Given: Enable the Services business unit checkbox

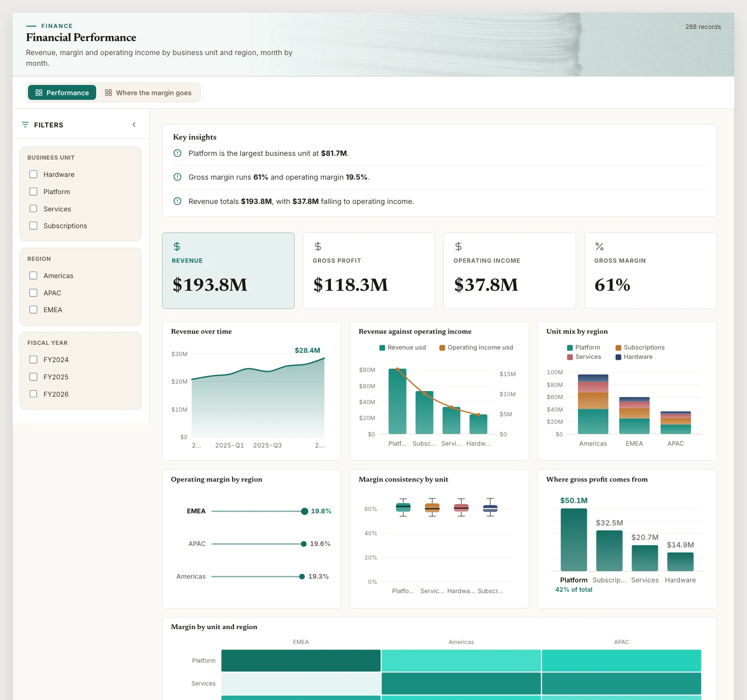Looking at the screenshot, I should 33,209.
